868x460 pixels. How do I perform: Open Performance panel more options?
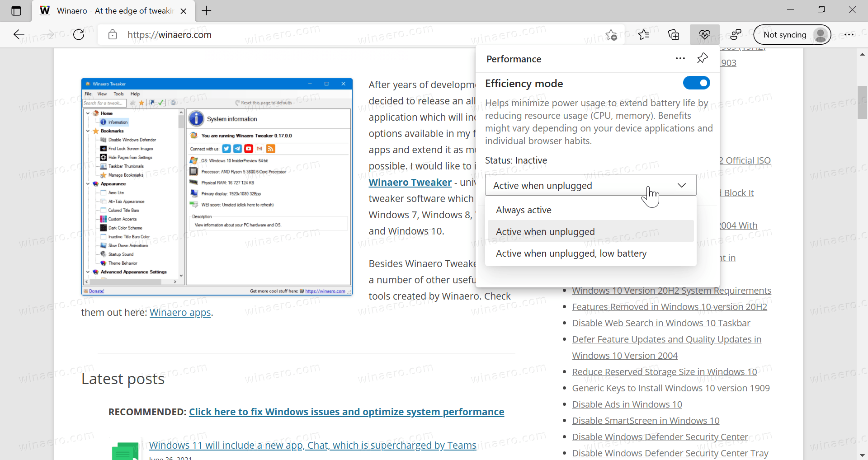click(x=680, y=59)
